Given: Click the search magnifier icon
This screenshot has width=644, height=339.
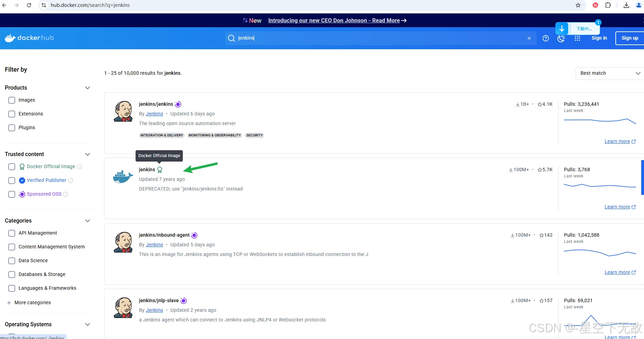Looking at the screenshot, I should [x=231, y=38].
